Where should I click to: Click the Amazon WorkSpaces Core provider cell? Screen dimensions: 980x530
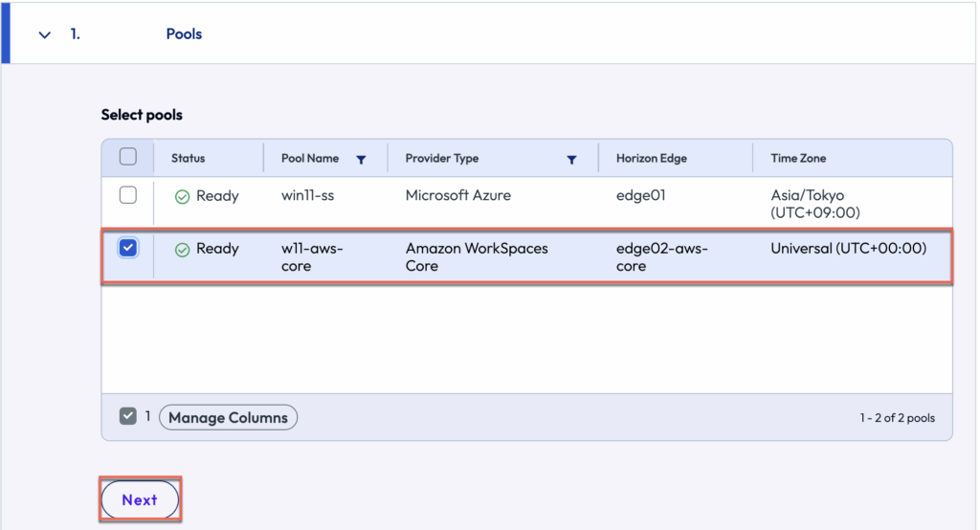point(477,256)
